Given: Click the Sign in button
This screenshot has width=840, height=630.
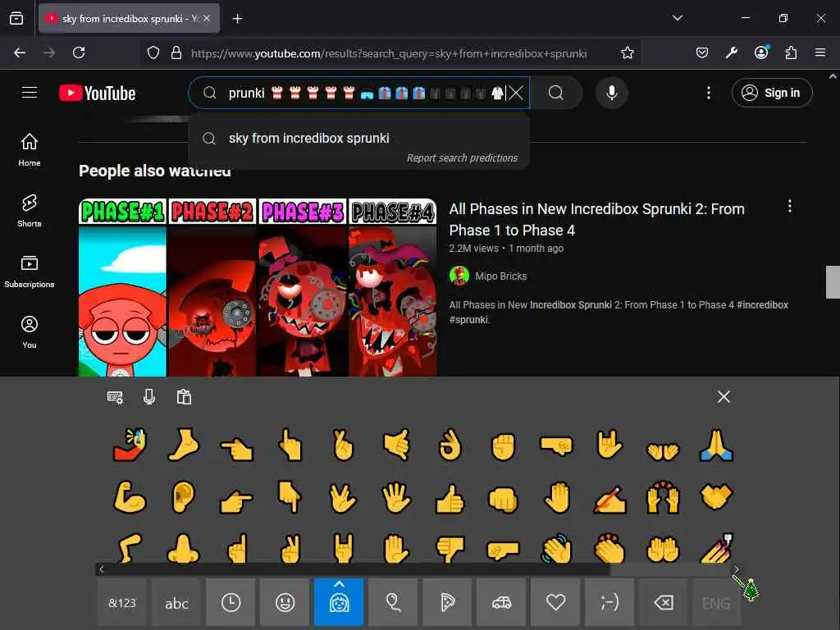Looking at the screenshot, I should (771, 94).
